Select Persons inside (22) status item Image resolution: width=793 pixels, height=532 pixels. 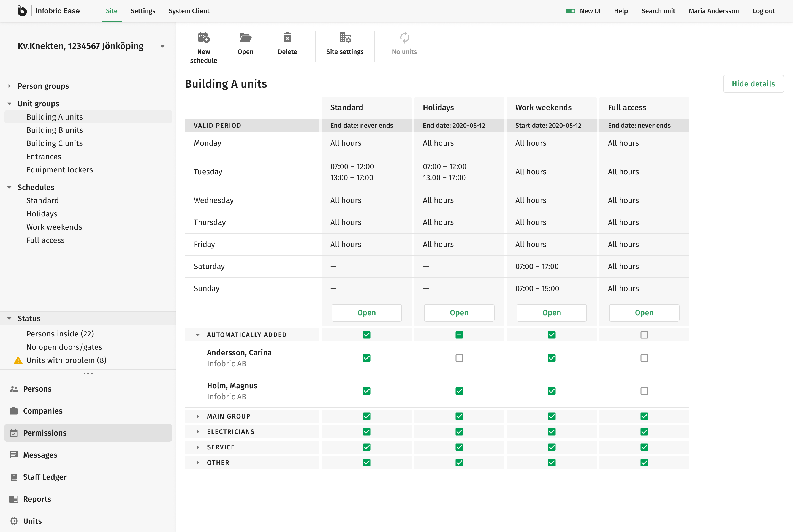pos(60,334)
